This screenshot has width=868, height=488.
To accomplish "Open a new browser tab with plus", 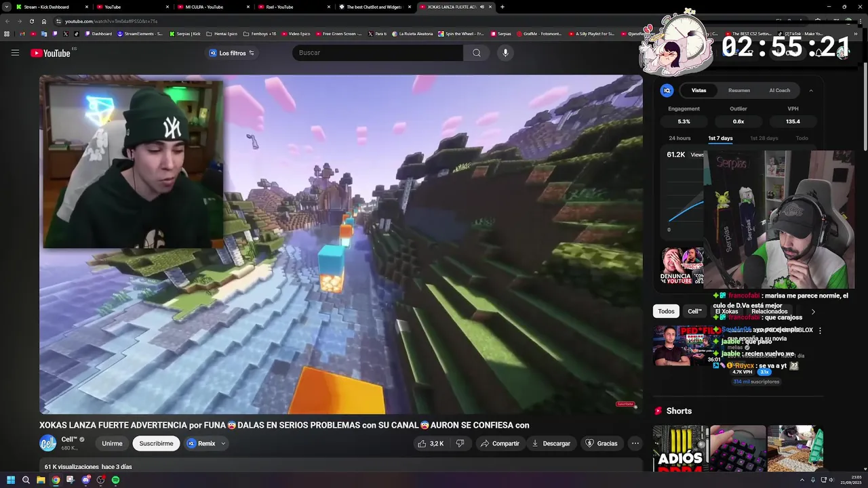I will pos(502,7).
